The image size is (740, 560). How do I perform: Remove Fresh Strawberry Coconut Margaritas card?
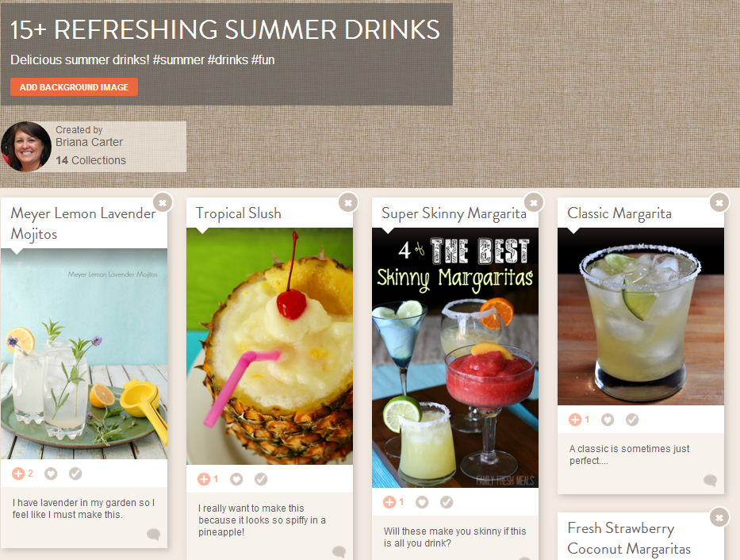pos(719,518)
